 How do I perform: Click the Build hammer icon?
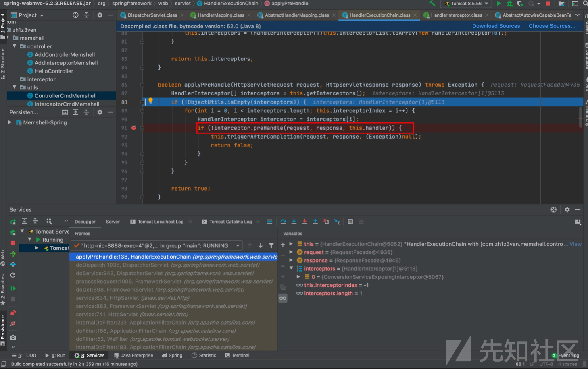[x=432, y=4]
